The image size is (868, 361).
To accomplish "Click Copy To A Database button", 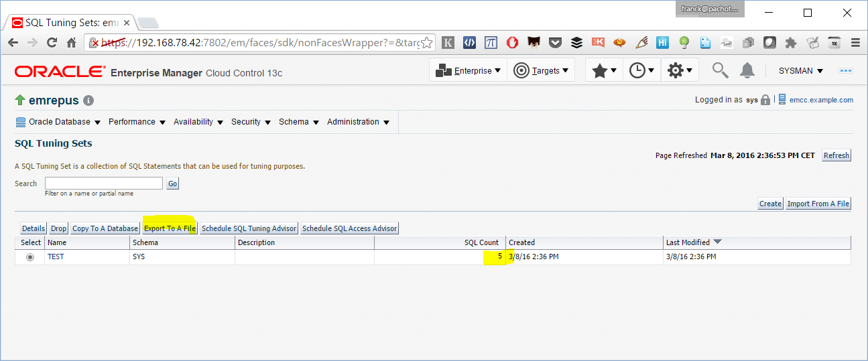I will click(105, 228).
